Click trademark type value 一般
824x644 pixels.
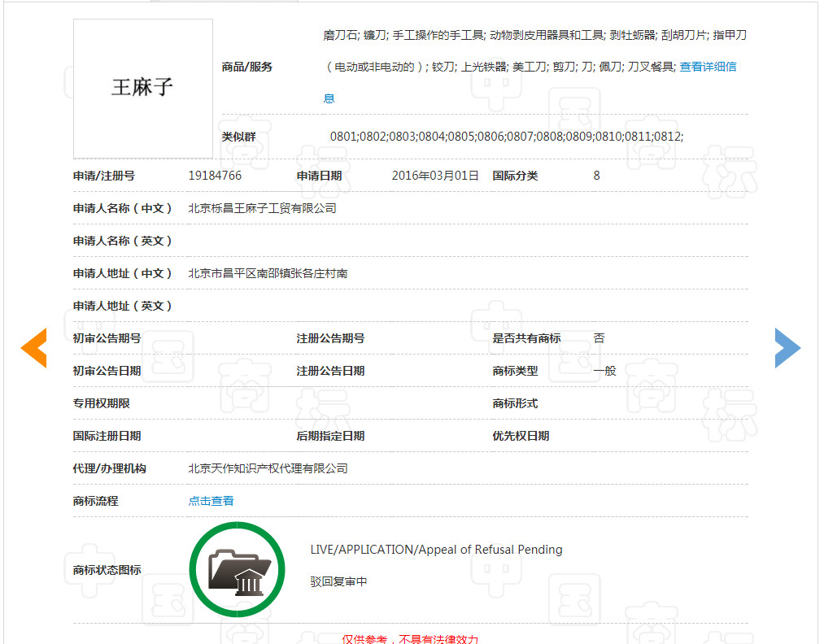[x=605, y=371]
